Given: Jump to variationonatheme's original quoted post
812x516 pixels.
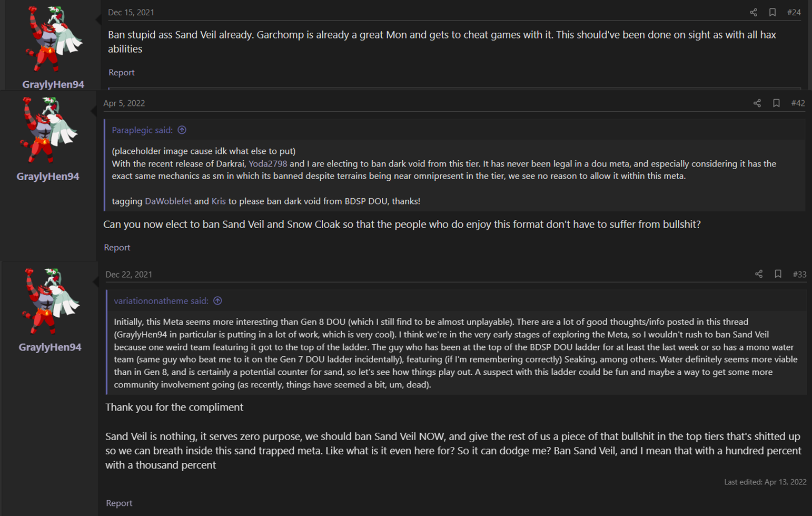Looking at the screenshot, I should pos(217,301).
